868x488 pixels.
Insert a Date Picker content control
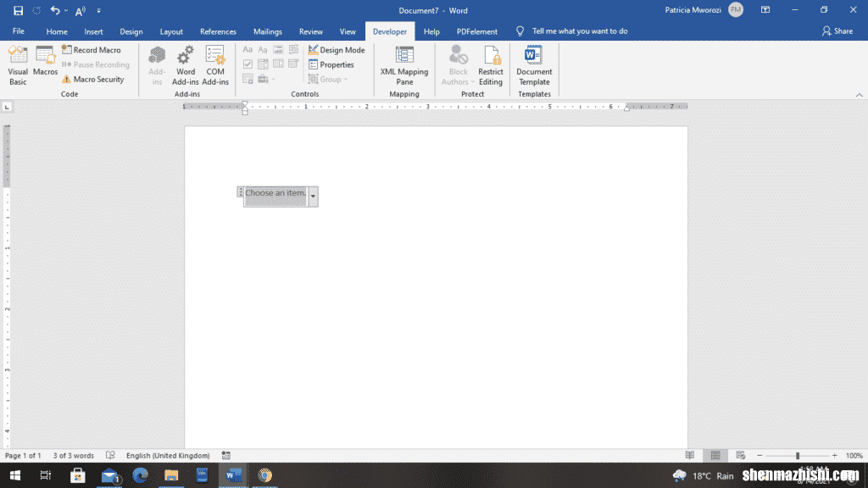pos(294,64)
